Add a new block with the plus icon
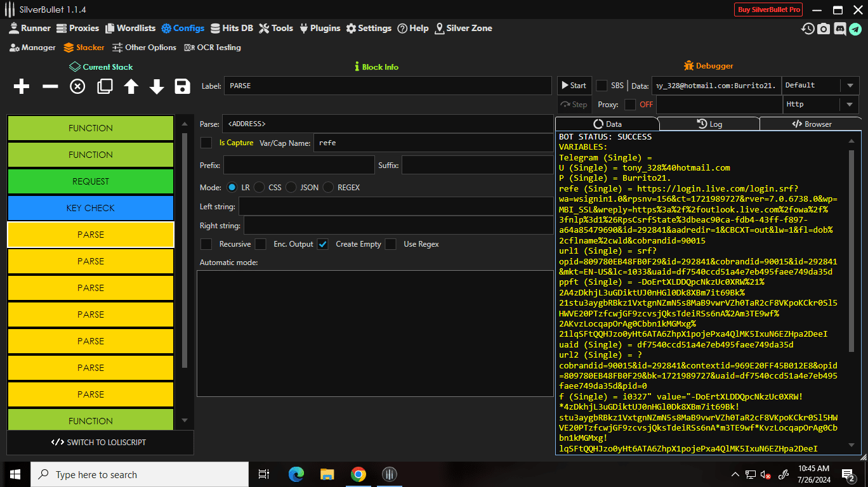Viewport: 868px width, 487px height. [22, 86]
